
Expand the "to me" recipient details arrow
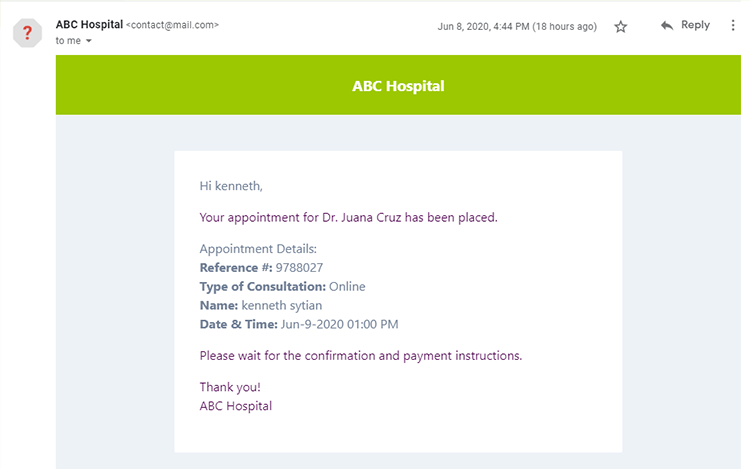[88, 41]
